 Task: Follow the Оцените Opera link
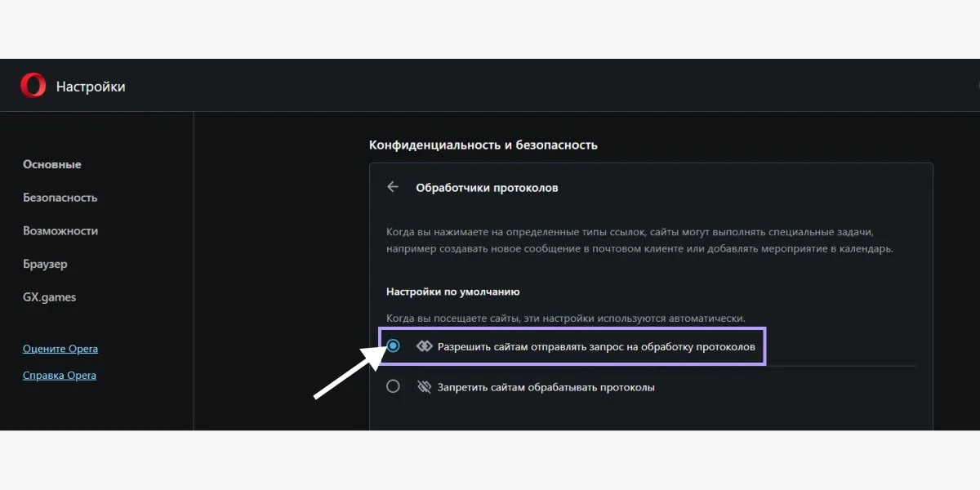60,349
